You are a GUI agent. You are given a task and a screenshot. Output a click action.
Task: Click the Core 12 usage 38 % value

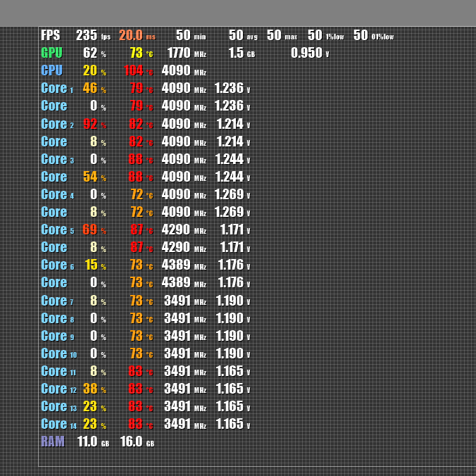(x=90, y=389)
